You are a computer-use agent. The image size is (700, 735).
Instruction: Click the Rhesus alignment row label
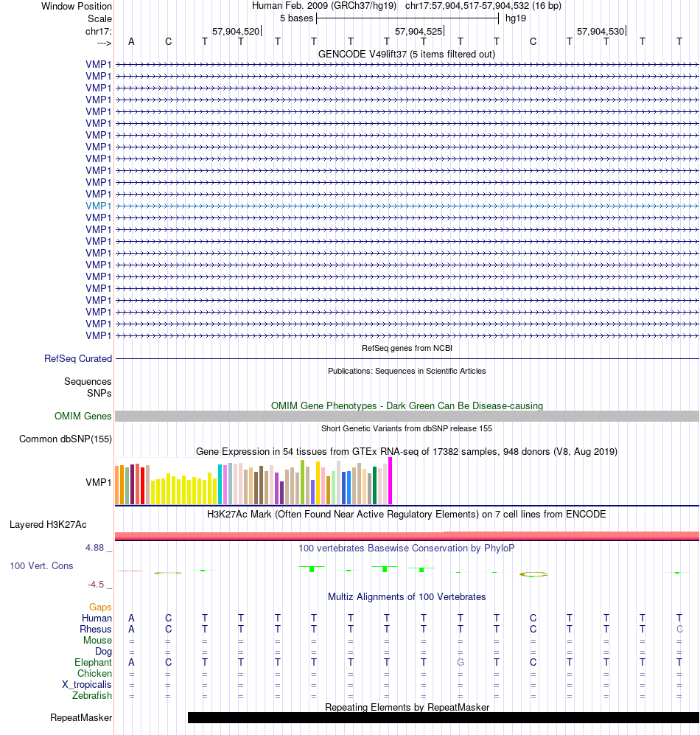[x=96, y=630]
